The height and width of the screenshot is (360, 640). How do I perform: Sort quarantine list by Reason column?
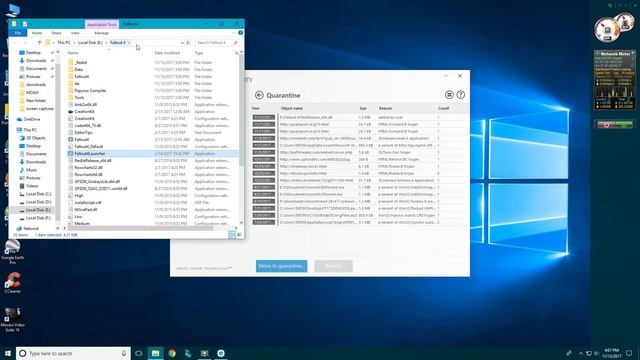(385, 109)
